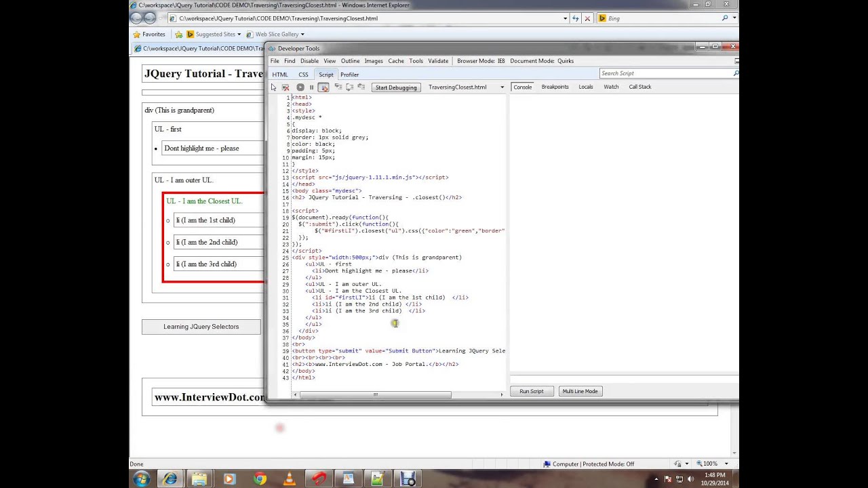
Task: Click the horizontal scrollbar of script pane
Action: [x=375, y=394]
